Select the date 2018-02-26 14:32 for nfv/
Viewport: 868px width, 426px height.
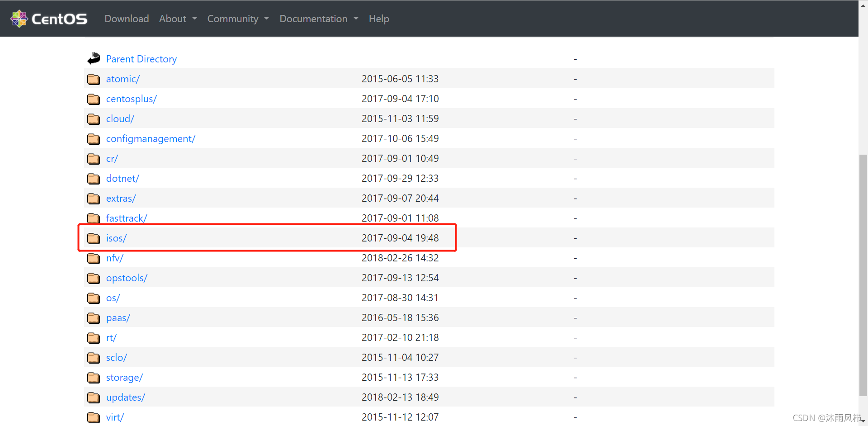tap(400, 258)
